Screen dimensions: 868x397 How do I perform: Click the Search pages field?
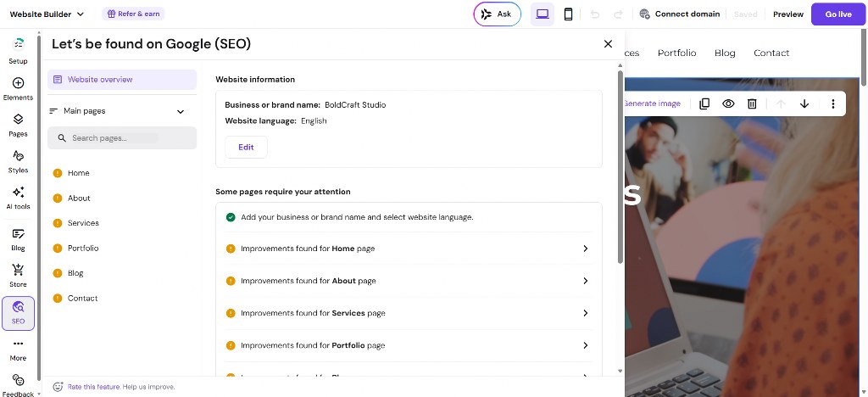point(122,138)
